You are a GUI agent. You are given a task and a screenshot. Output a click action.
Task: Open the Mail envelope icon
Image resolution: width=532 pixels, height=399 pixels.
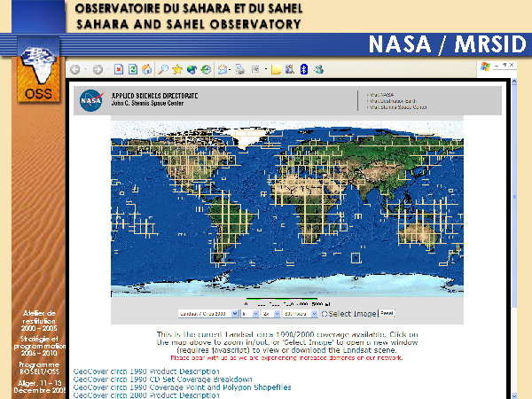(223, 69)
